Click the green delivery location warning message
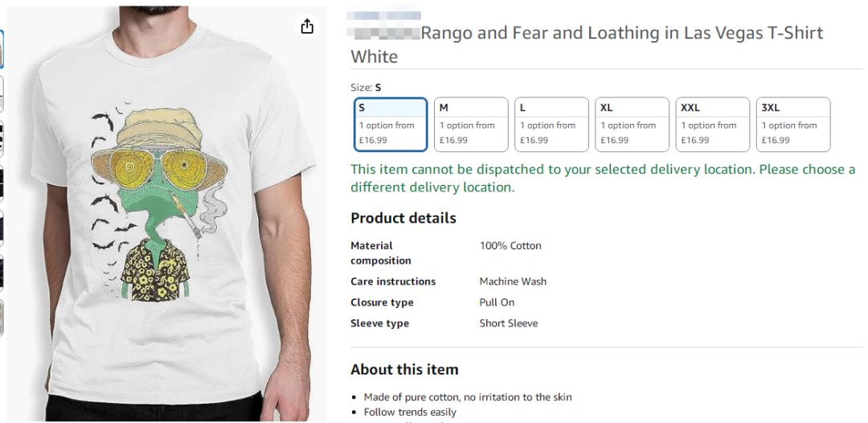868x423 pixels. click(x=603, y=178)
